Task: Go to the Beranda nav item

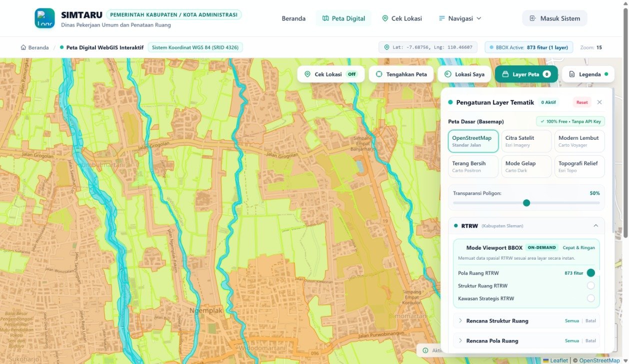Action: pyautogui.click(x=293, y=18)
